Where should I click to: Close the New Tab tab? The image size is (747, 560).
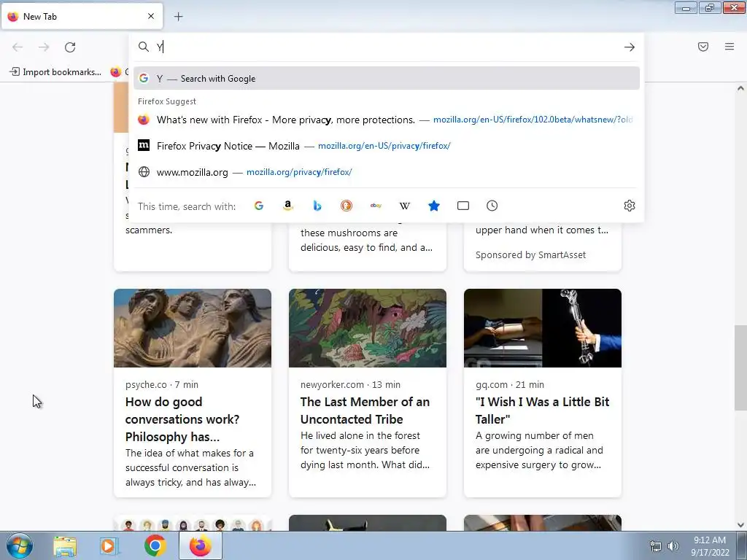tap(151, 16)
